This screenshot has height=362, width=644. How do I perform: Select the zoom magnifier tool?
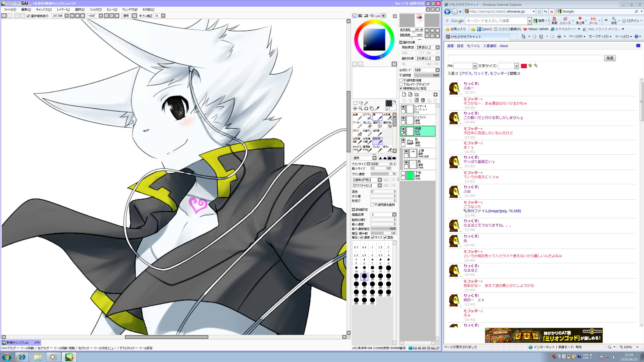pos(360,109)
